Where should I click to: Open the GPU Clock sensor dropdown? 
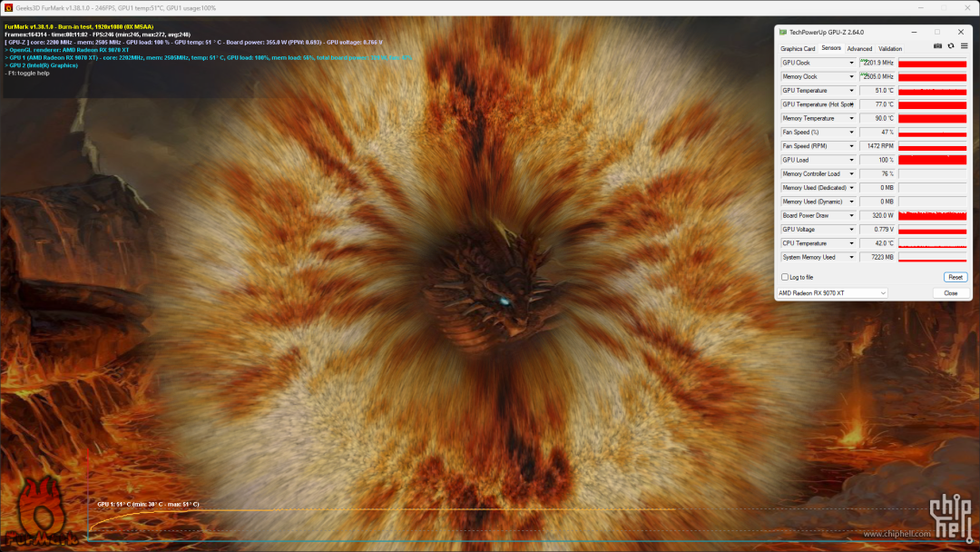(x=851, y=64)
